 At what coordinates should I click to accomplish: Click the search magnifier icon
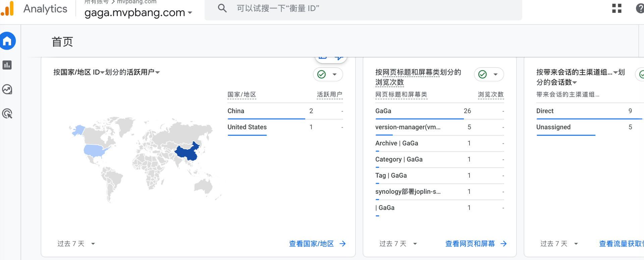222,8
